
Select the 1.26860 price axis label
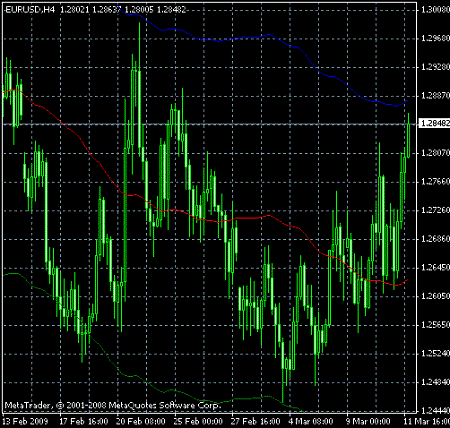pos(435,239)
